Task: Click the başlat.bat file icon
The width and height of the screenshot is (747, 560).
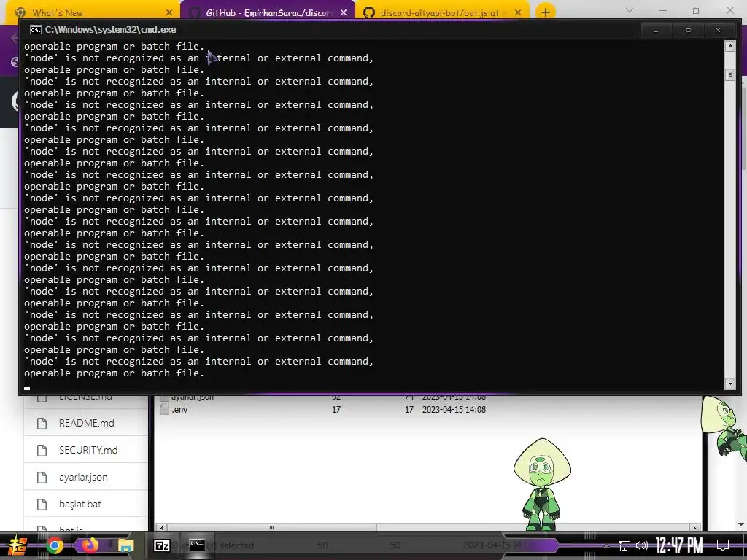Action: pyautogui.click(x=42, y=505)
